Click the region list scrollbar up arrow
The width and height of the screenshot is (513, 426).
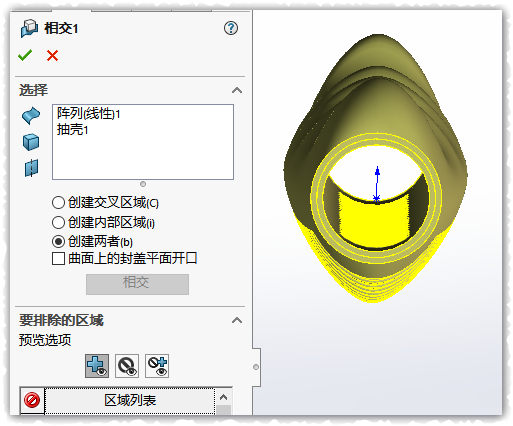[224, 397]
